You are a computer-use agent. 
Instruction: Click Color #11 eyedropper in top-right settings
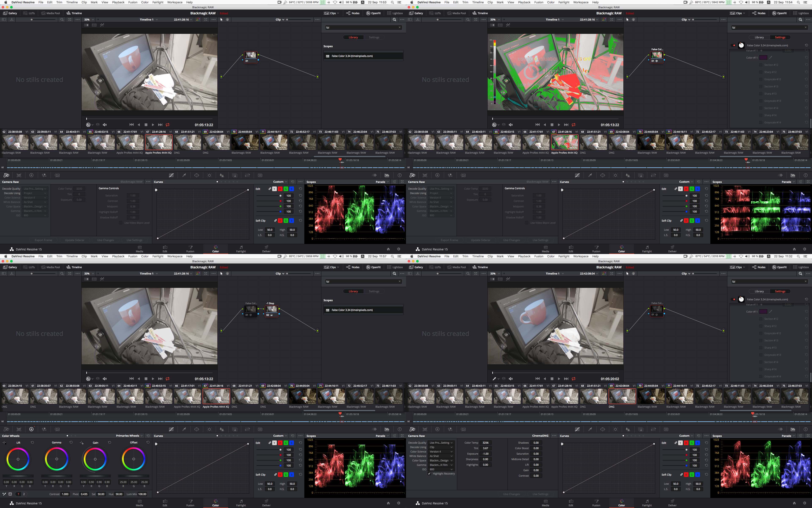pos(771,57)
